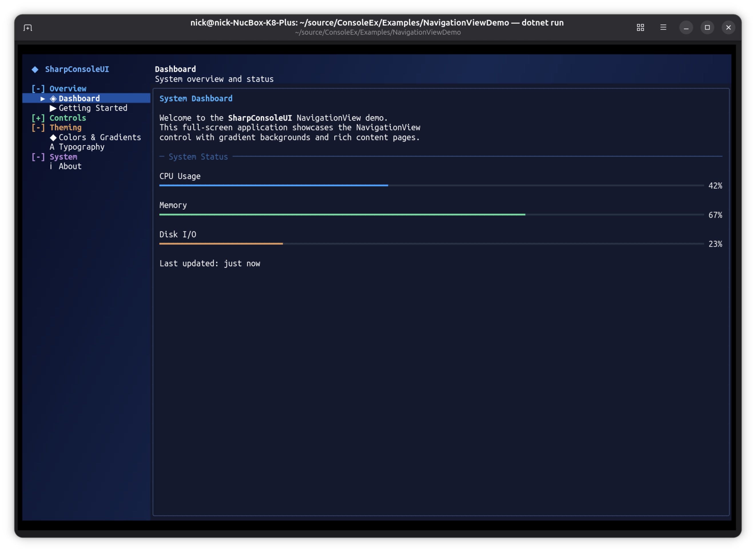
Task: Collapse the Theming section
Action: (38, 127)
